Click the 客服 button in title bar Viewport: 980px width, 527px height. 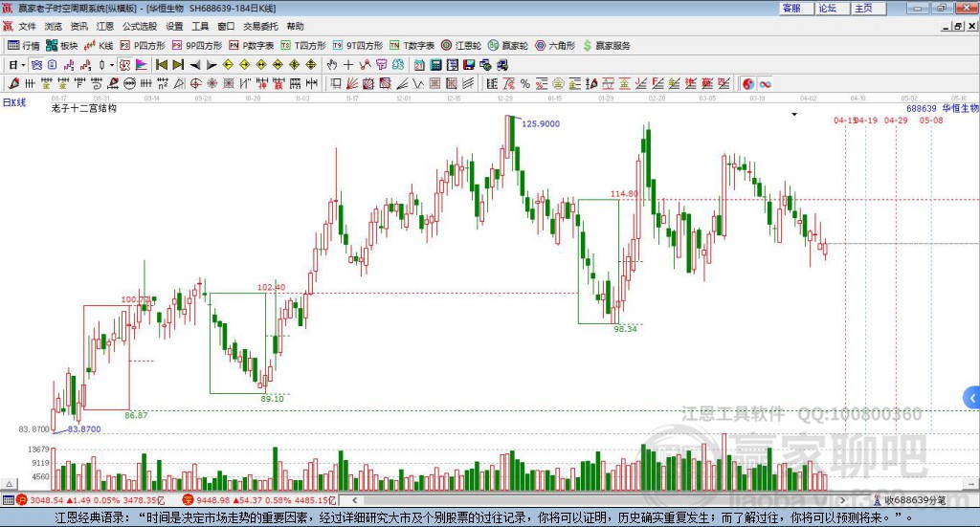point(795,8)
